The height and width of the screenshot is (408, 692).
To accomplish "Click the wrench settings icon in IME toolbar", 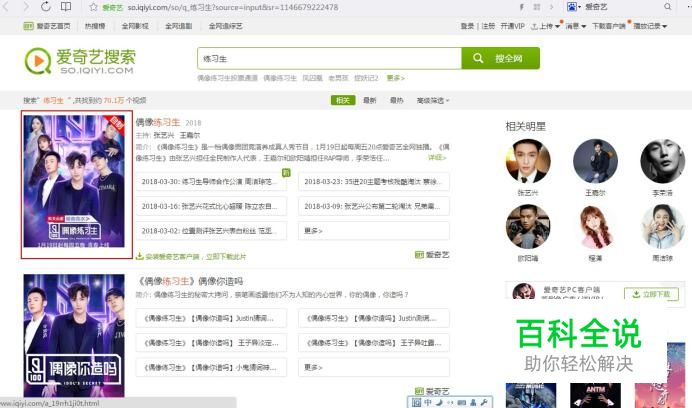I will click(484, 402).
